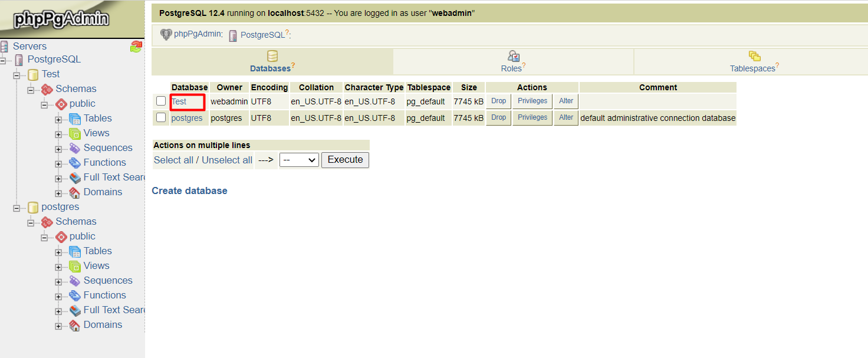Collapse the public schema node under Test
868x358 pixels.
tap(44, 104)
